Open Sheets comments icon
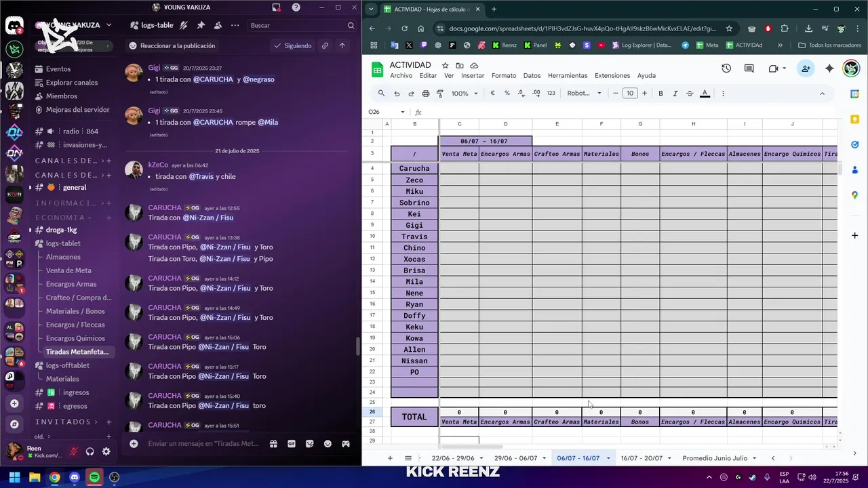The height and width of the screenshot is (488, 868). (749, 68)
